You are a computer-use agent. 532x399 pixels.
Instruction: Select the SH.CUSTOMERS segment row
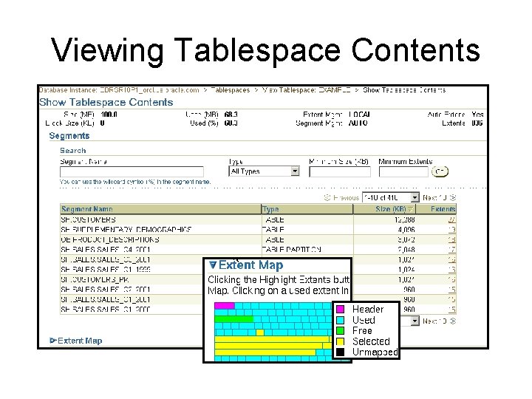[258, 219]
